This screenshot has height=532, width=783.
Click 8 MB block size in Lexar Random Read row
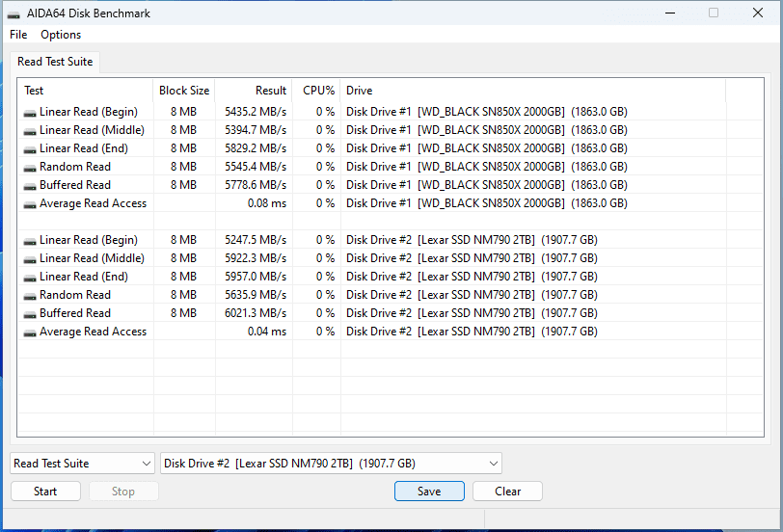pyautogui.click(x=183, y=295)
